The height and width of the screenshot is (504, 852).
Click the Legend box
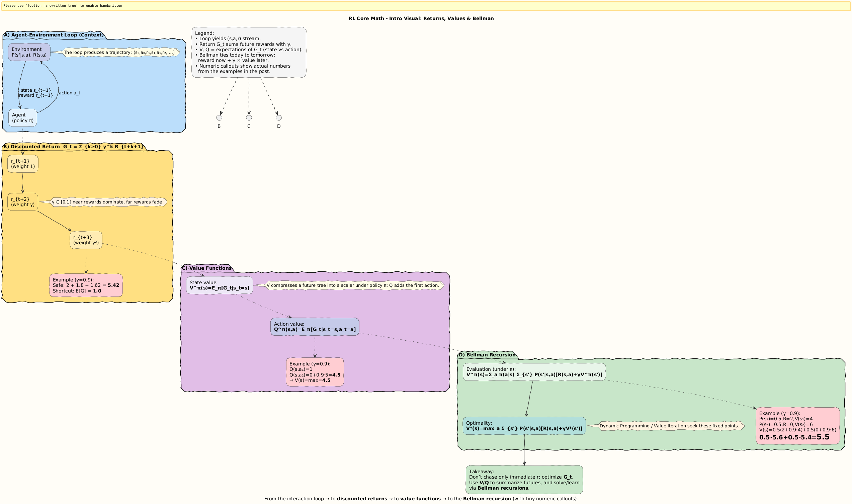249,52
